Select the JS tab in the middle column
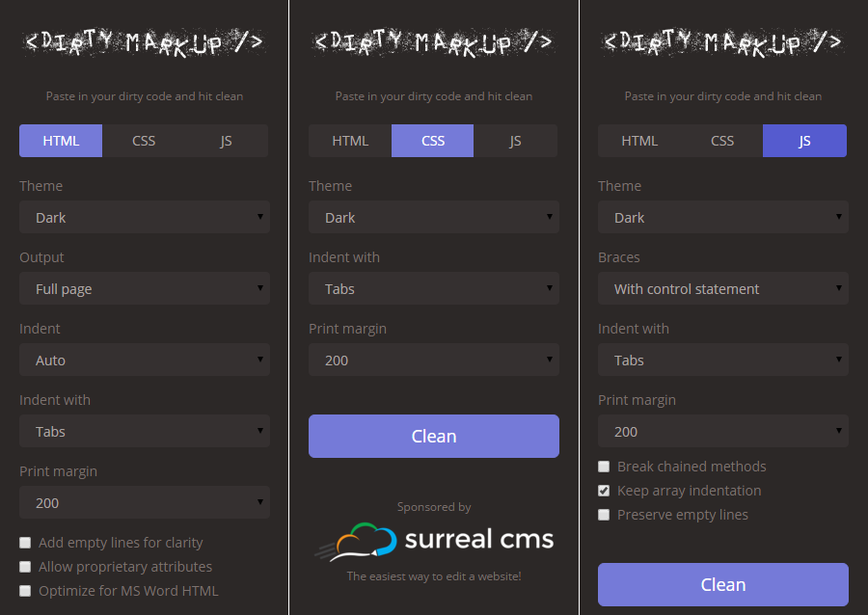Image resolution: width=868 pixels, height=615 pixels. [x=515, y=140]
